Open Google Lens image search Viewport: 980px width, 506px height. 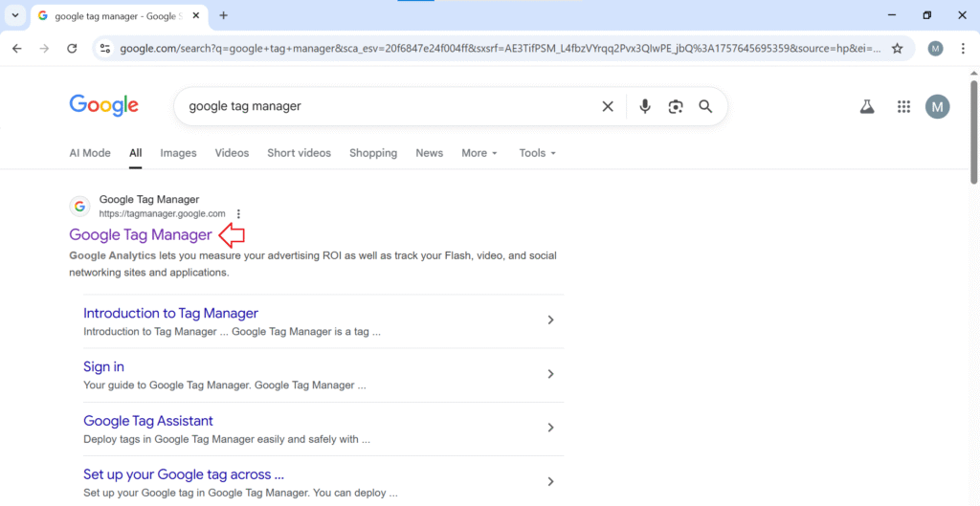(x=676, y=106)
